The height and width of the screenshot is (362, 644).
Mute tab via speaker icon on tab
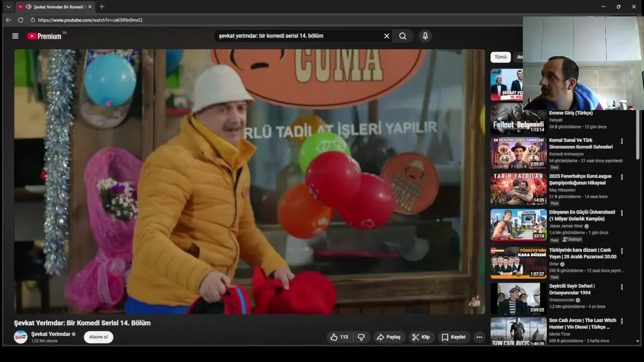click(x=28, y=7)
